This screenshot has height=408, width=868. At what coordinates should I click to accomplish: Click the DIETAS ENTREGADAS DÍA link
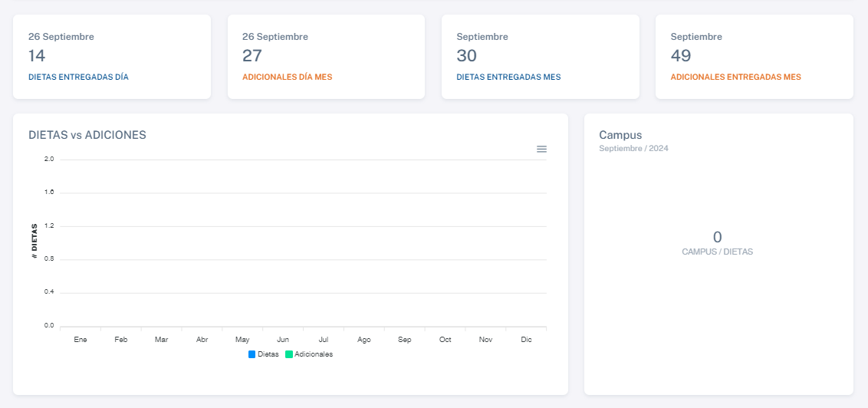coord(78,77)
